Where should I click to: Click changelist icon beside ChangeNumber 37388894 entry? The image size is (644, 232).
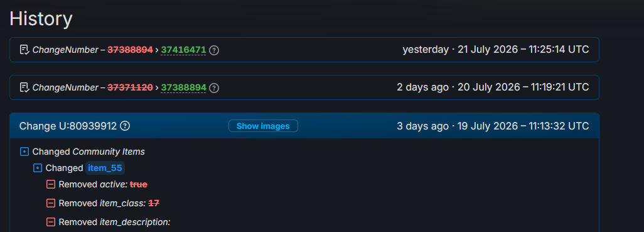click(x=24, y=87)
